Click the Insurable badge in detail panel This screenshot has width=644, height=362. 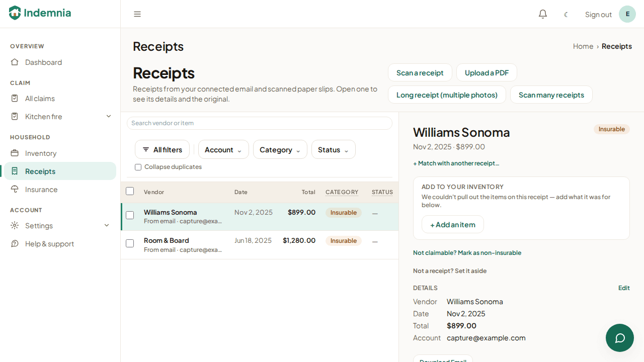pyautogui.click(x=612, y=129)
